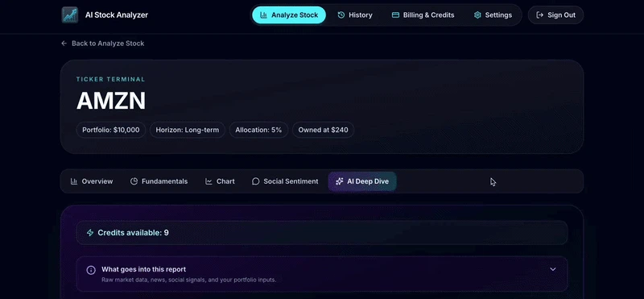Click the AI Stock Analyzer title text

(117, 15)
